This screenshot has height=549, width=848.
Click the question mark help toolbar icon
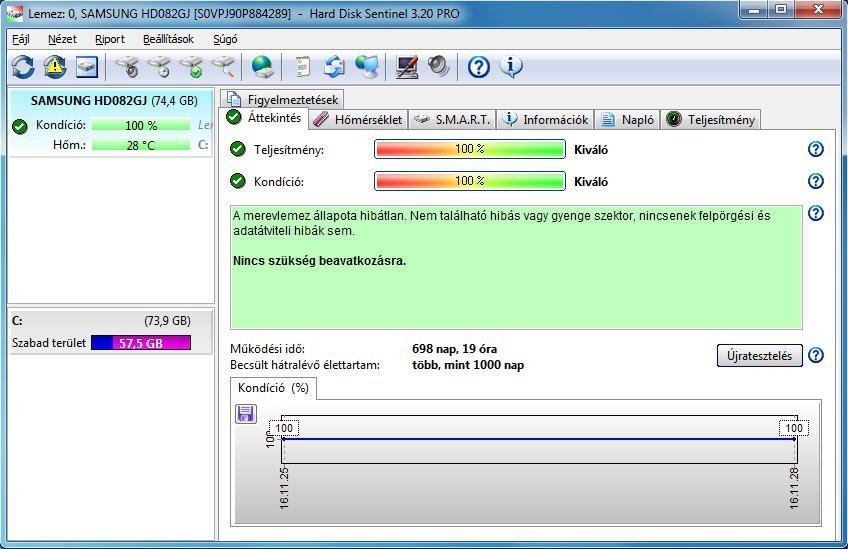pos(479,67)
